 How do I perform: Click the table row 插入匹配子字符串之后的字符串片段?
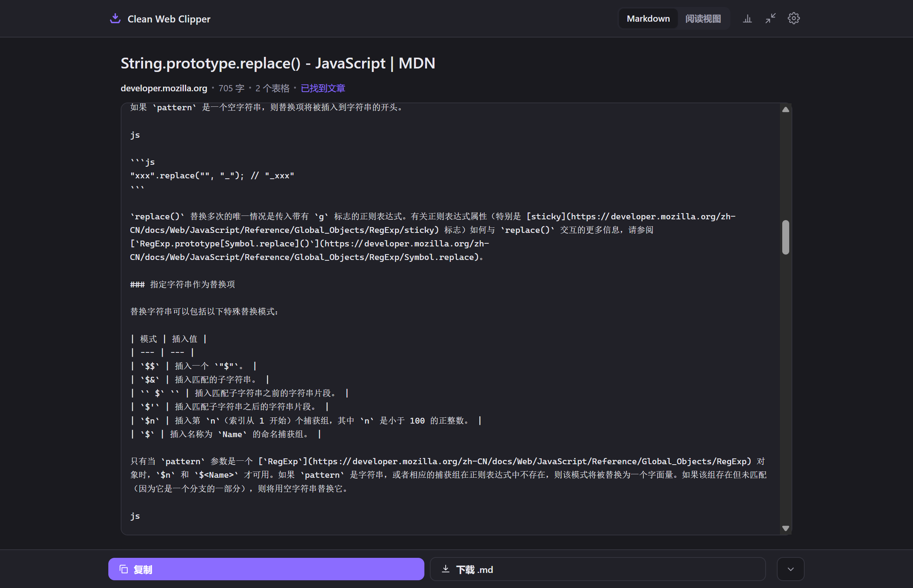[229, 407]
